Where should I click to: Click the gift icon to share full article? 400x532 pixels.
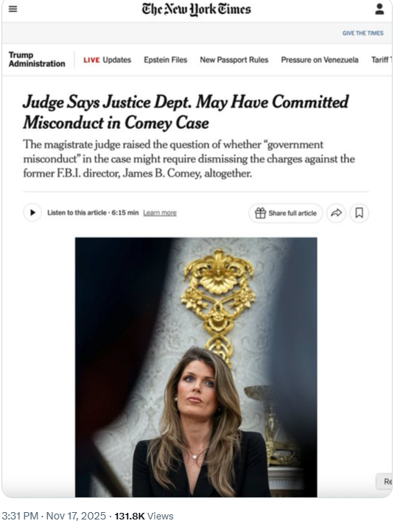(260, 213)
